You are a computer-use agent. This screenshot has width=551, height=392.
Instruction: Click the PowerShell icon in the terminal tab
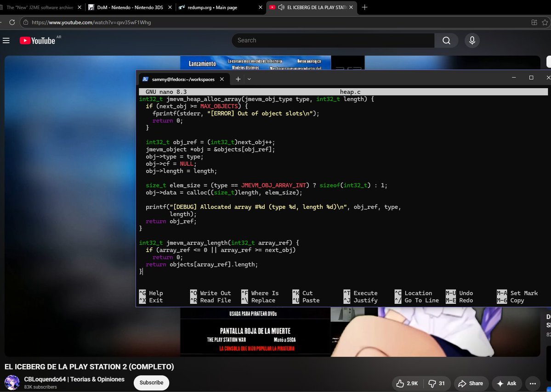[x=145, y=79]
